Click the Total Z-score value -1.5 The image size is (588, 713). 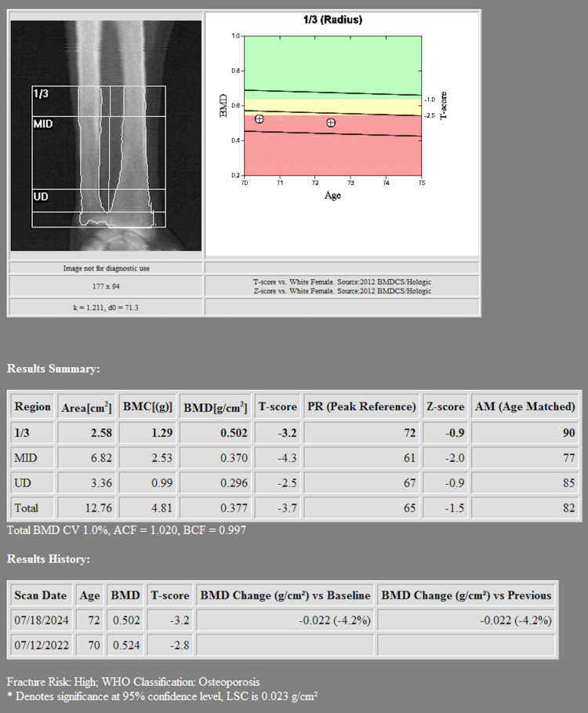tap(455, 508)
